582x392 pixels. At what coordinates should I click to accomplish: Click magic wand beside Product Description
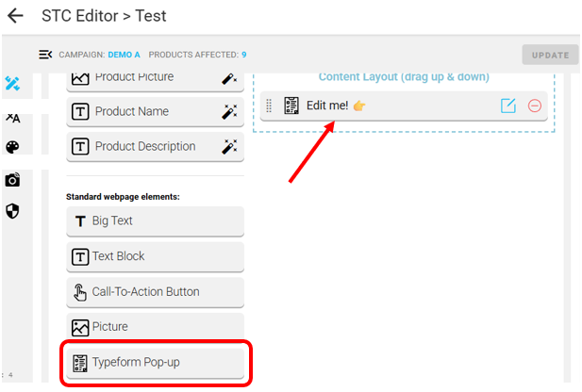(x=228, y=147)
